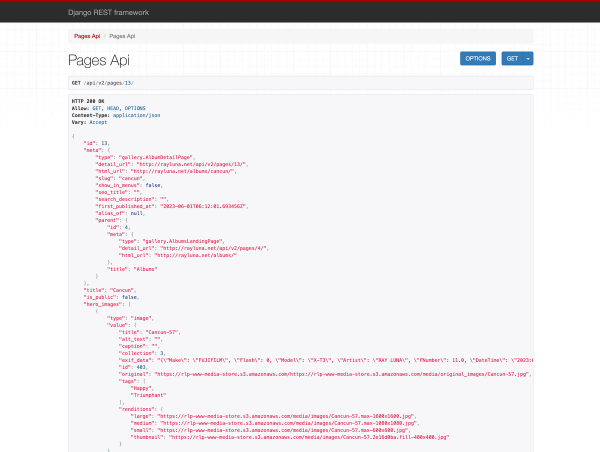Open the thumbnail rendition image URL
Screen dimensions: 600x452
coord(309,437)
